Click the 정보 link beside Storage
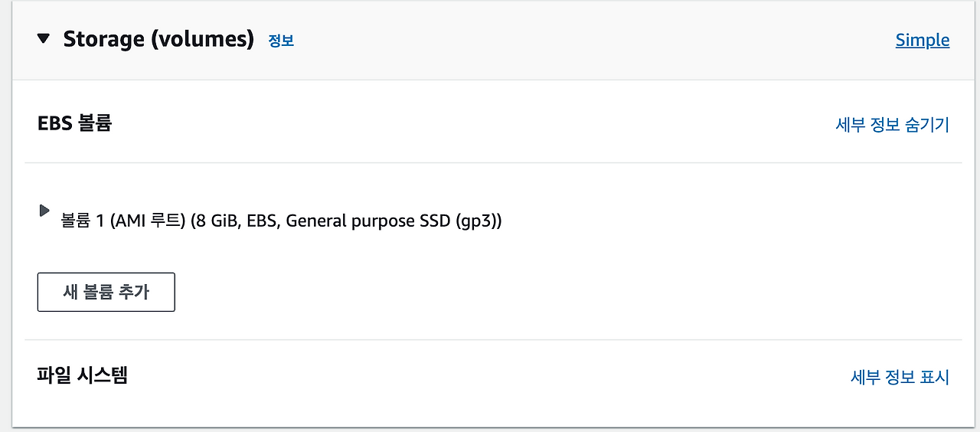 click(x=281, y=41)
